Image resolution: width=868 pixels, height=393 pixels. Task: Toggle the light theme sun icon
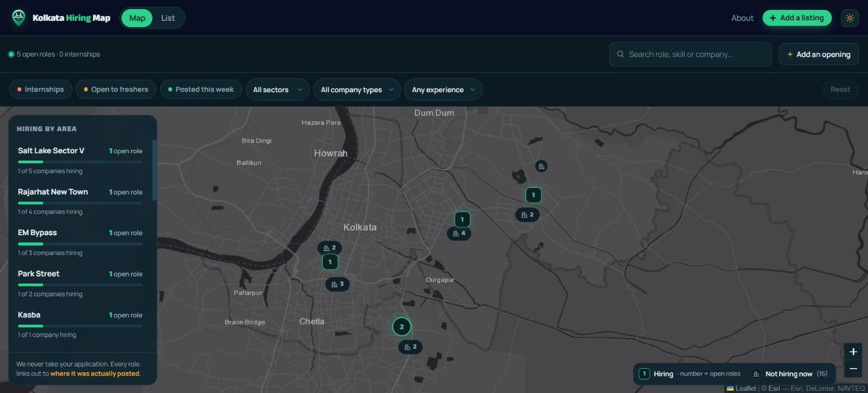tap(849, 18)
